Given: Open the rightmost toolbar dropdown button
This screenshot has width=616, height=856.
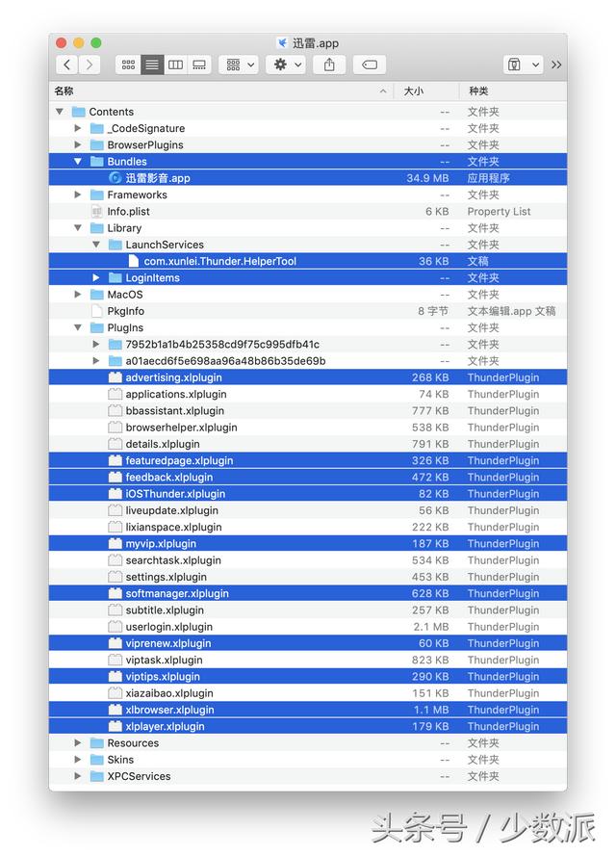Looking at the screenshot, I should point(523,65).
